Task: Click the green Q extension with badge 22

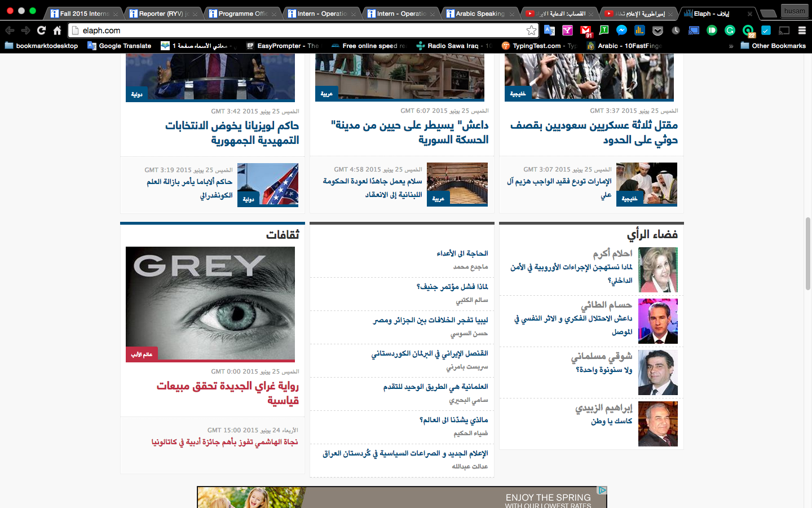Action: pyautogui.click(x=748, y=31)
